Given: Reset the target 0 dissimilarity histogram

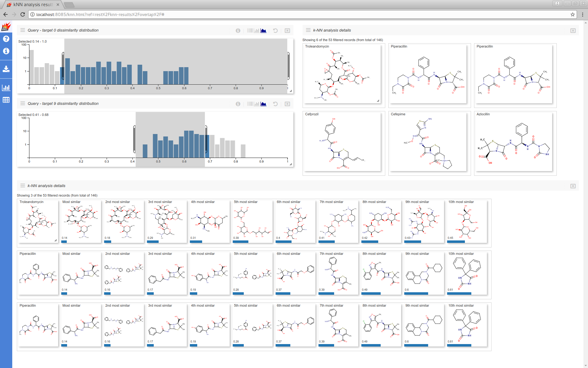Looking at the screenshot, I should pyautogui.click(x=275, y=31).
